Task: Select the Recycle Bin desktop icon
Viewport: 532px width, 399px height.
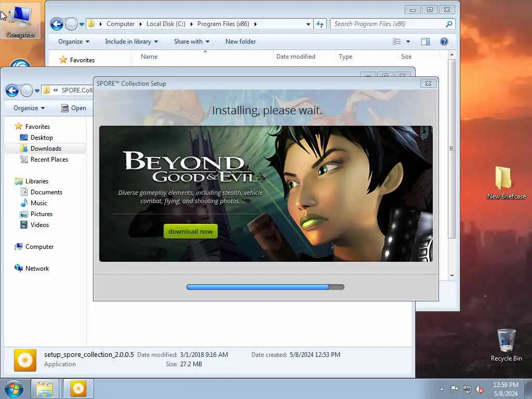Action: pyautogui.click(x=506, y=345)
